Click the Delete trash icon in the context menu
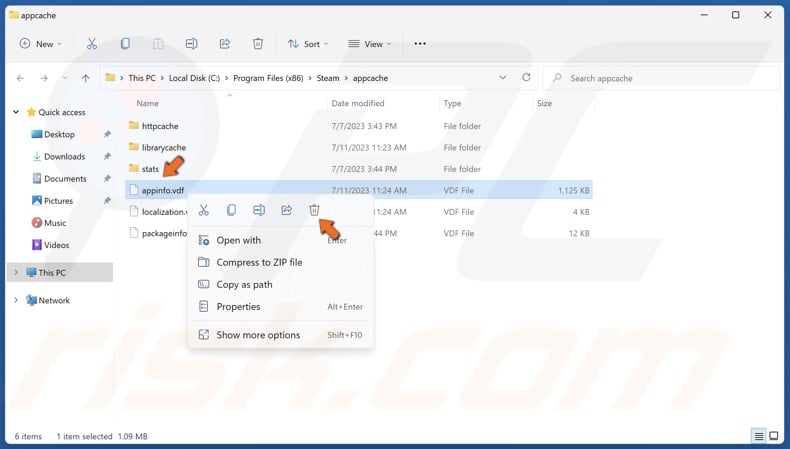The image size is (790, 449). tap(314, 210)
